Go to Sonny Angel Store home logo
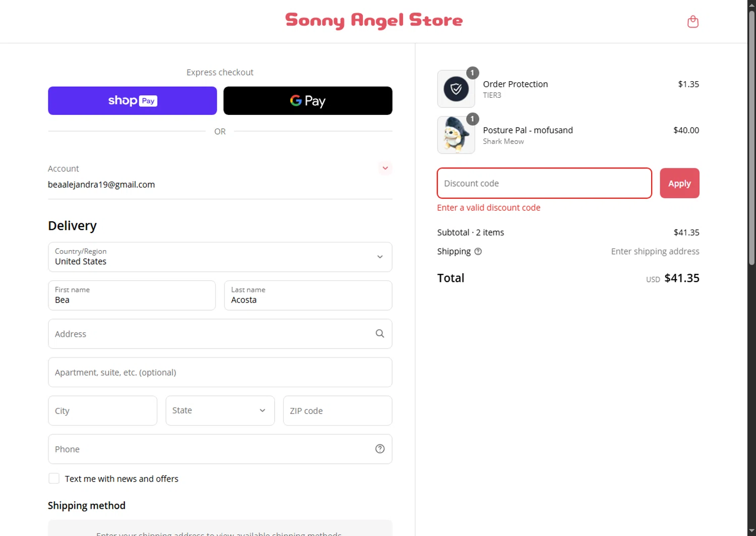Screen dimensions: 756x536 click(374, 21)
